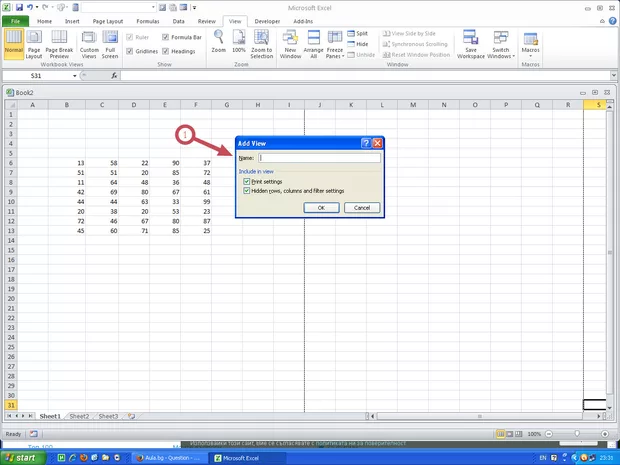Viewport: 620px width, 465px height.
Task: Uncheck Print settings checkbox
Action: (246, 181)
